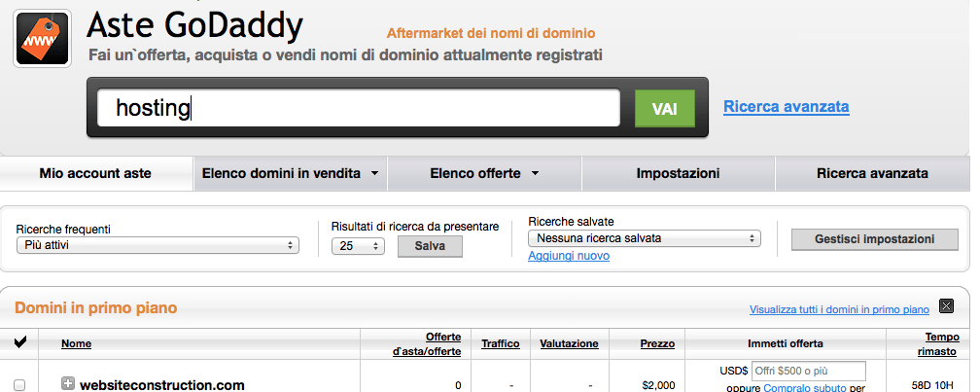Viewport: 980px width, 392px height.
Task: Sort by Tempo rimasto column header
Action: click(x=937, y=344)
